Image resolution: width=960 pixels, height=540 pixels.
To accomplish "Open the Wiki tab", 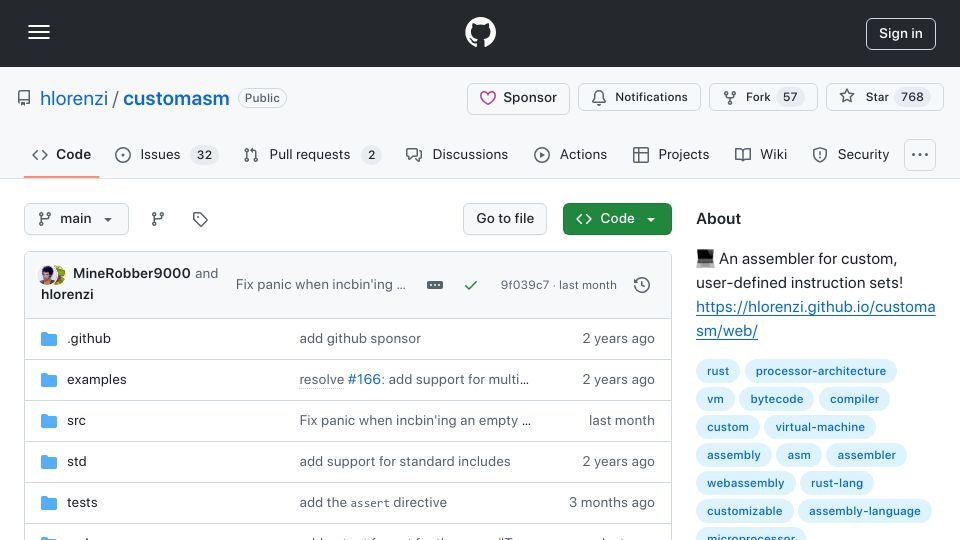I will (761, 155).
